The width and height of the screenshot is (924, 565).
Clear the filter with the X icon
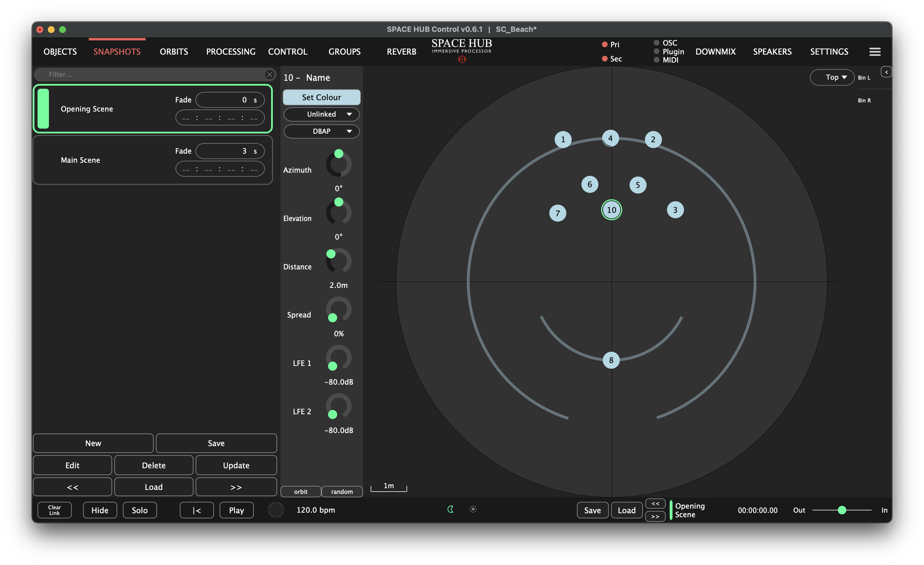269,74
